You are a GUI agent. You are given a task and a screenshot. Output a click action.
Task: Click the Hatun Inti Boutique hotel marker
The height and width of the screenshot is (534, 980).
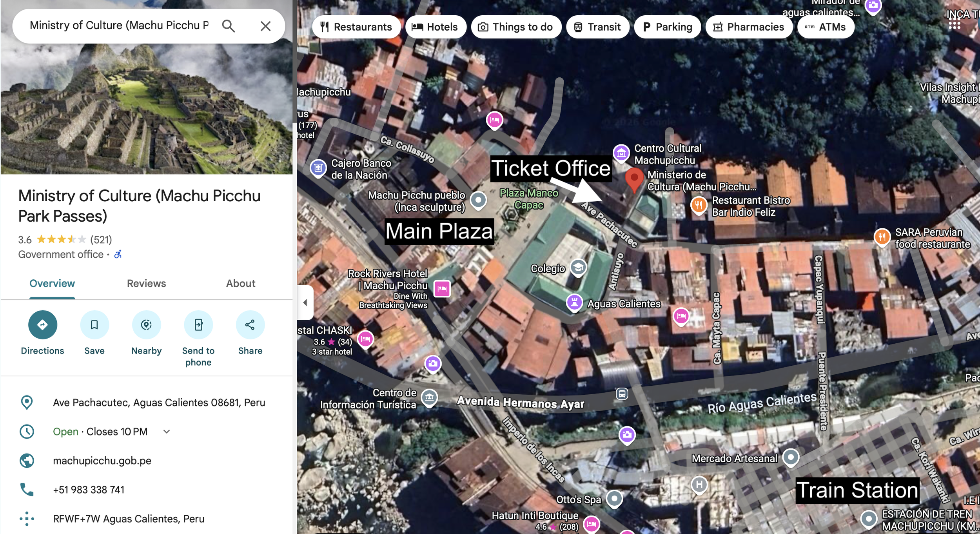[591, 523]
